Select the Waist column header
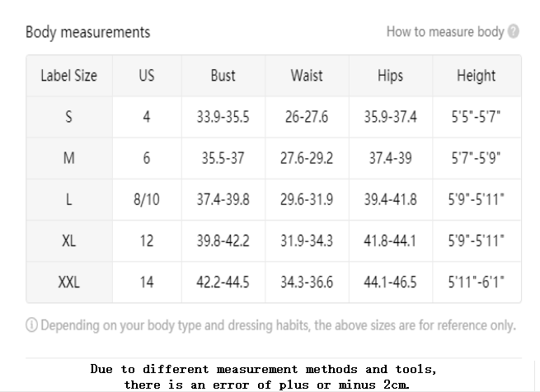 point(307,76)
